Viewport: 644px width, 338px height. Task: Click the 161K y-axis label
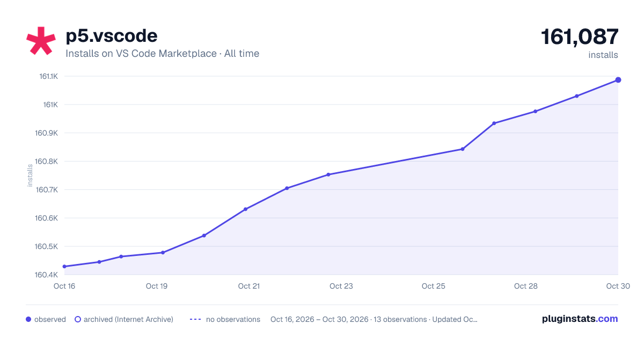coord(50,105)
